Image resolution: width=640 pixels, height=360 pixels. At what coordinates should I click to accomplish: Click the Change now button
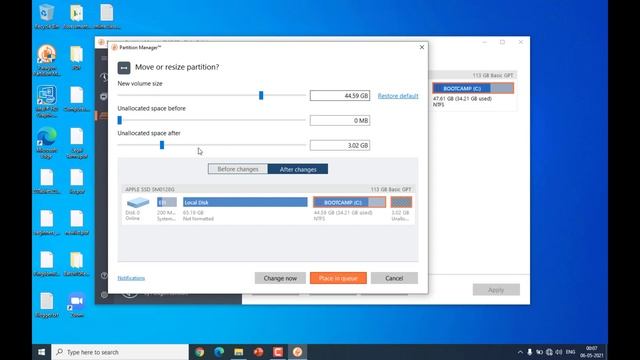pyautogui.click(x=280, y=278)
